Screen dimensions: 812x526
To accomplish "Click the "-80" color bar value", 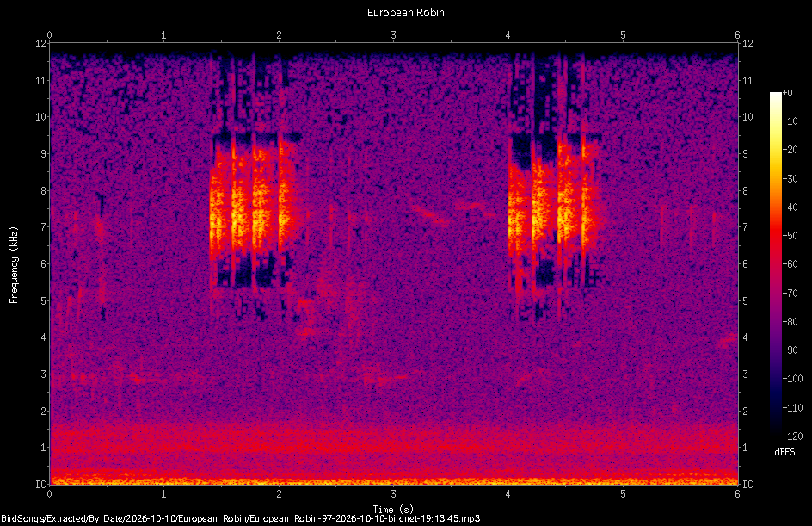I will tap(790, 322).
